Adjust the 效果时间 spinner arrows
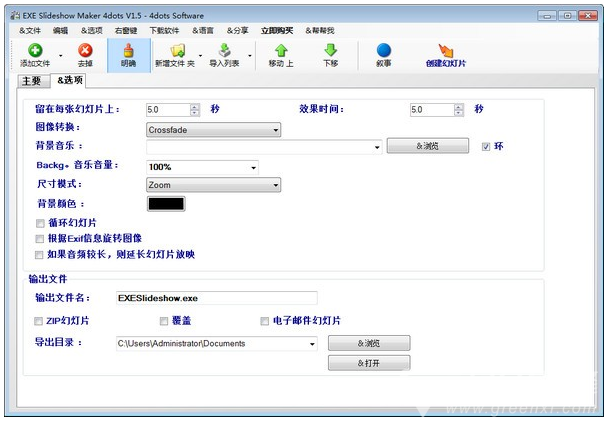The image size is (607, 422). coord(459,110)
